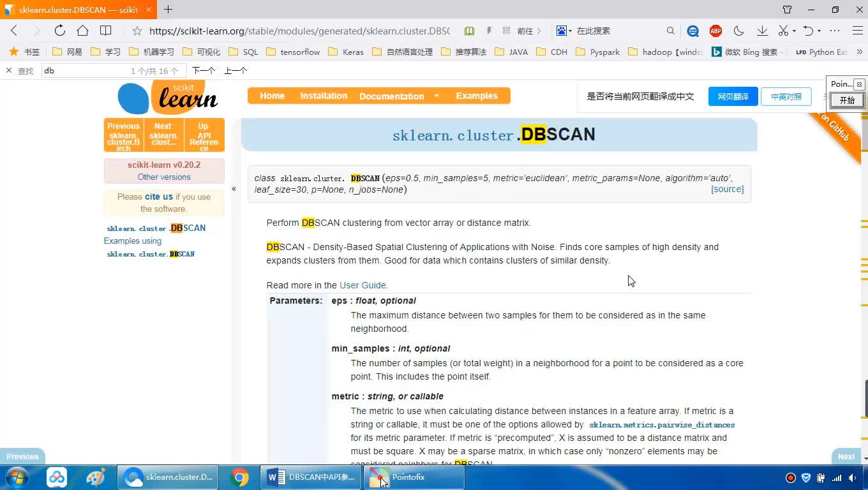The width and height of the screenshot is (868, 490).
Task: Toggle night mode moon icon
Action: [x=739, y=31]
